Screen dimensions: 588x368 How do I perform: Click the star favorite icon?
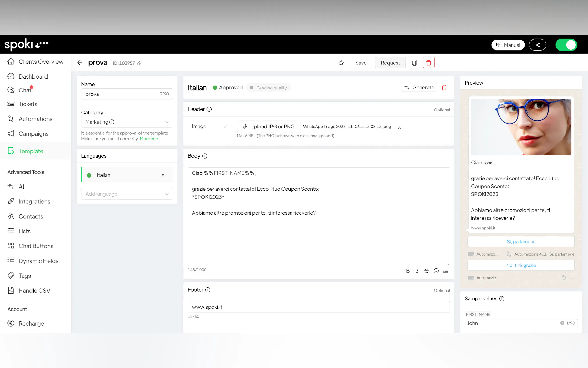pyautogui.click(x=341, y=63)
